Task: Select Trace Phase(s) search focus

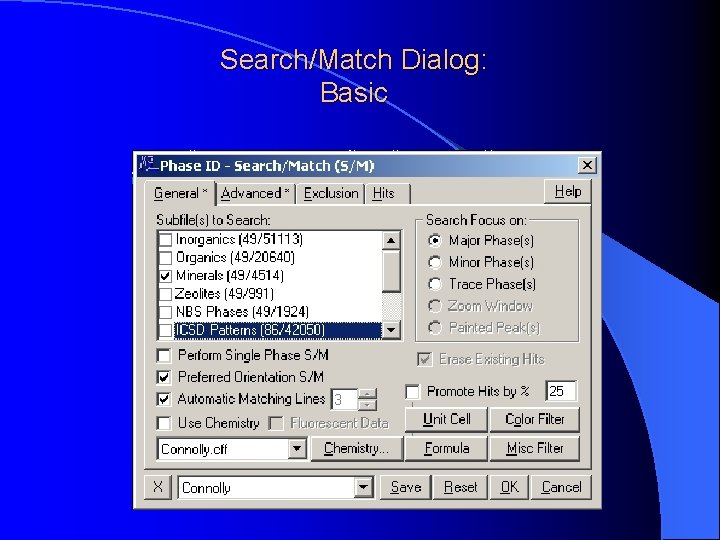Action: [x=435, y=284]
